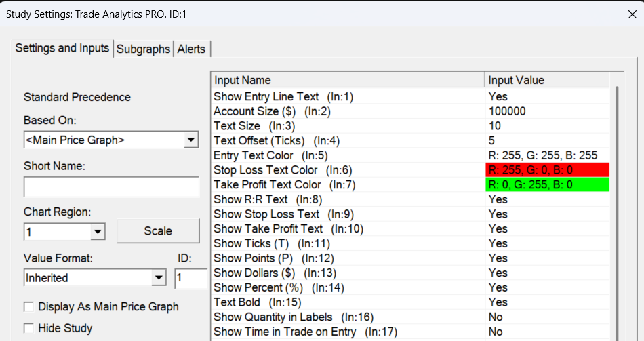
Task: Expand the Value Format dropdown
Action: click(159, 277)
